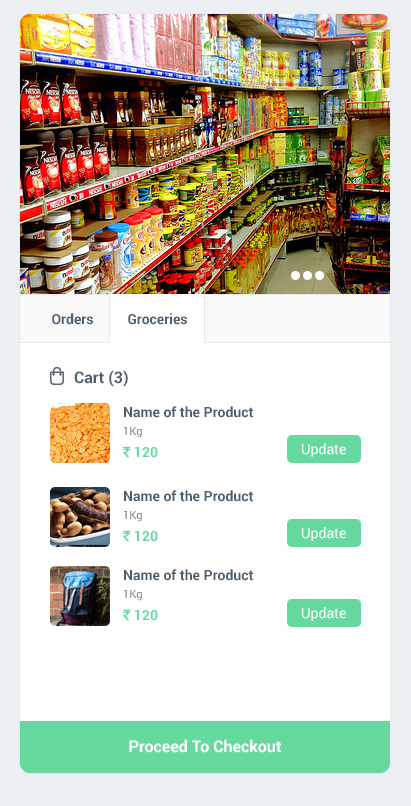
Task: Switch to the Orders tab
Action: tap(72, 319)
